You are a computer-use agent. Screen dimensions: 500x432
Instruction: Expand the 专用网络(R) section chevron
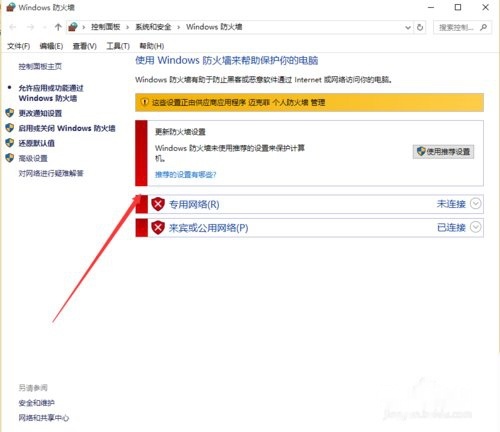pyautogui.click(x=476, y=203)
